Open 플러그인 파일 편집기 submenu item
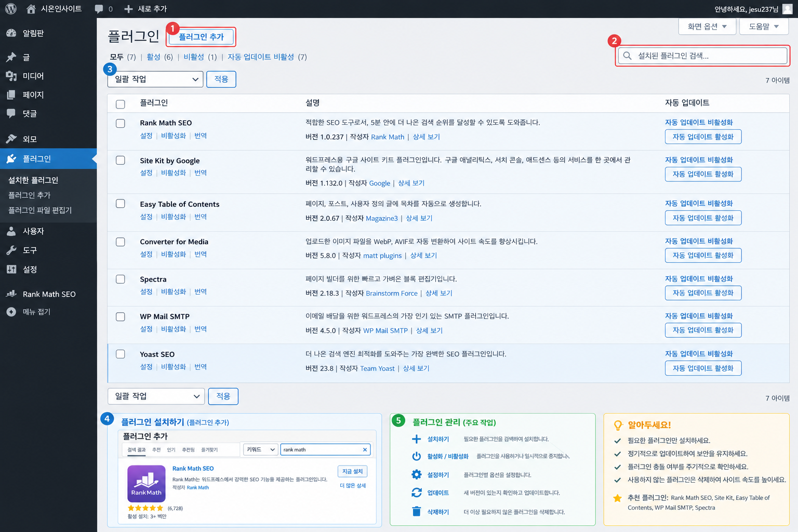The width and height of the screenshot is (798, 532). click(x=40, y=210)
